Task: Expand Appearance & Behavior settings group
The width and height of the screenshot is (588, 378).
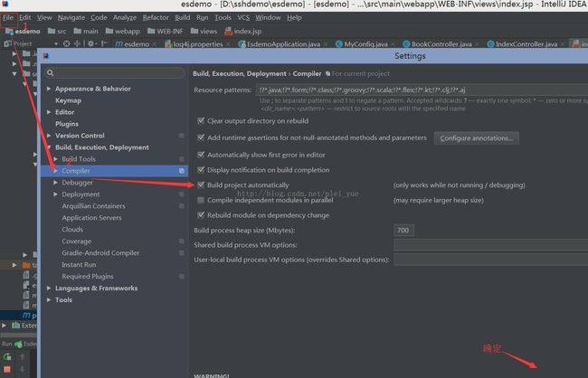Action: coord(49,89)
